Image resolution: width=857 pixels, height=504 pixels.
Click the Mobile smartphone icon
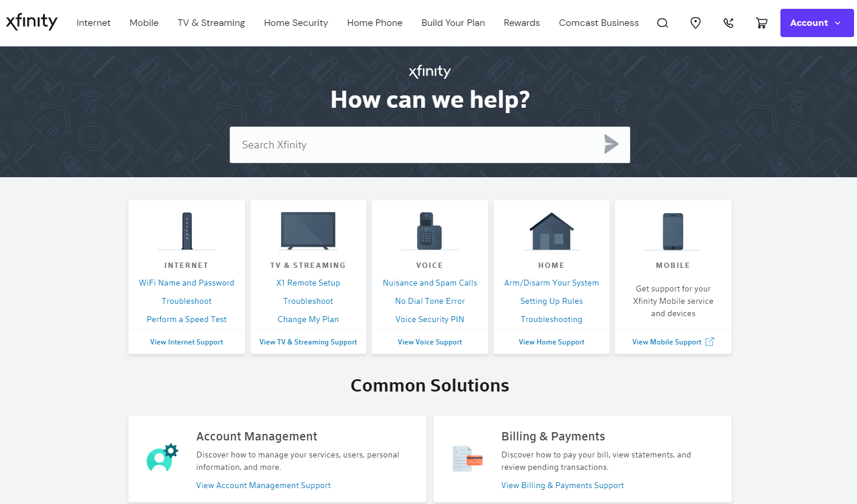pos(673,231)
